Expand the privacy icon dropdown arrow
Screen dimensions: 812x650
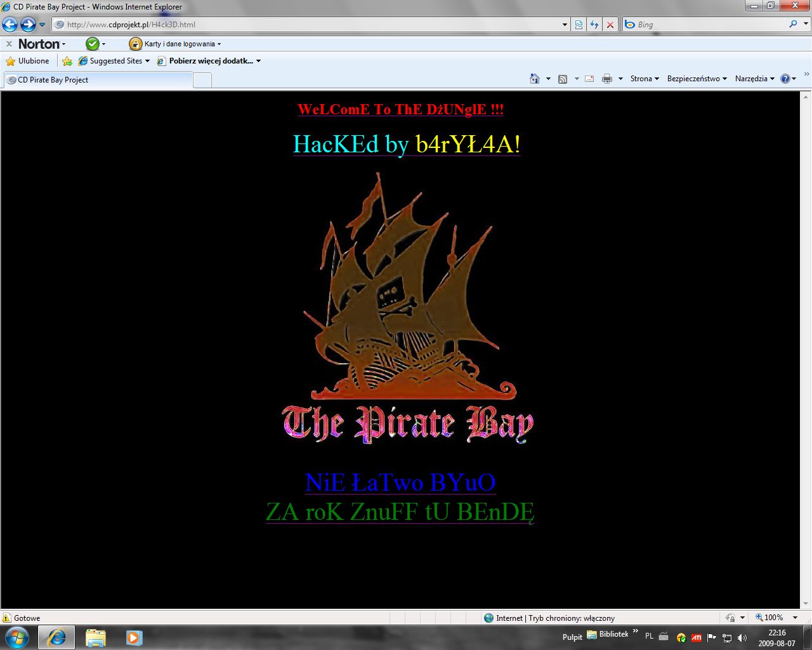click(x=742, y=618)
